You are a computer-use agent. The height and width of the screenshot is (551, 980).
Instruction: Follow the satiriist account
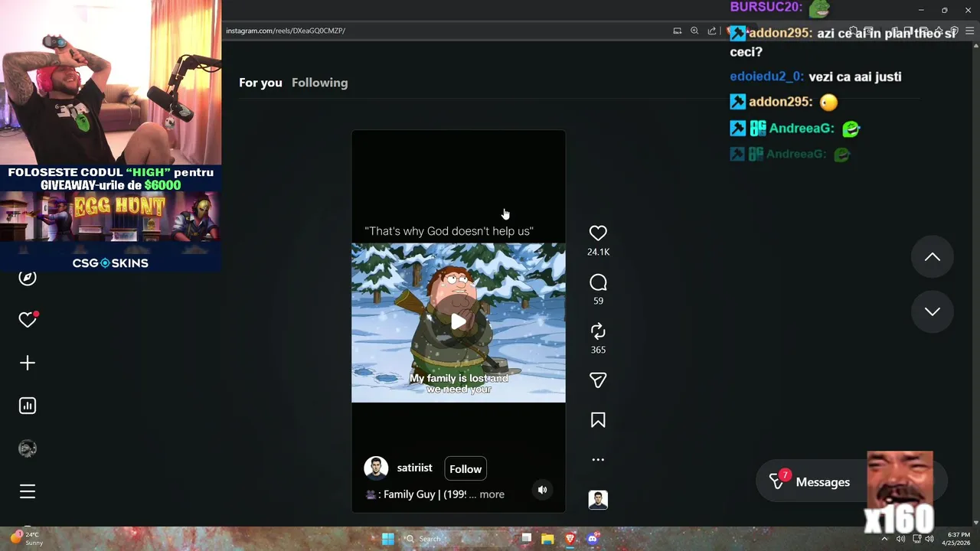coord(465,469)
